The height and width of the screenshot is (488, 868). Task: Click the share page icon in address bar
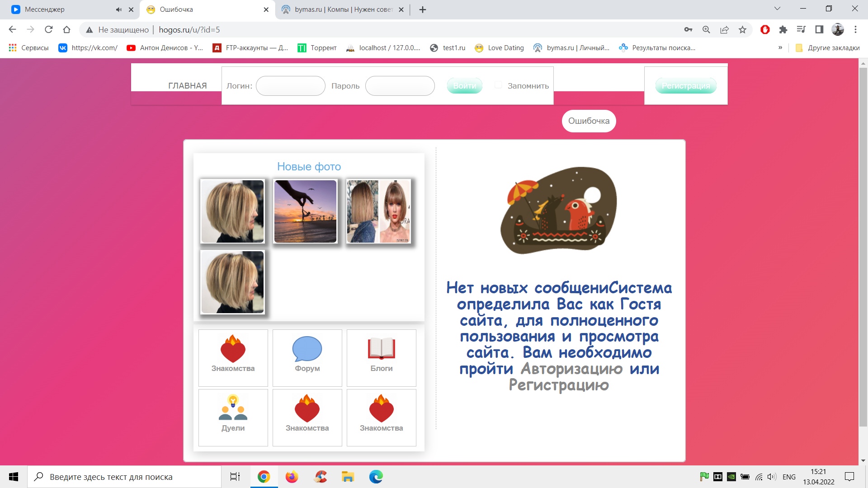pos(724,30)
